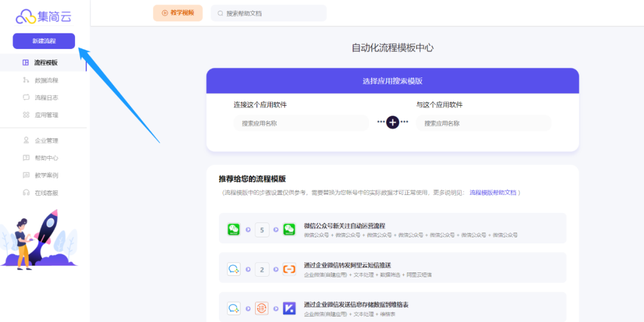The image size is (644, 322).
Task: Click the orange text-processing icon in 维格表 row
Action: pos(262,308)
